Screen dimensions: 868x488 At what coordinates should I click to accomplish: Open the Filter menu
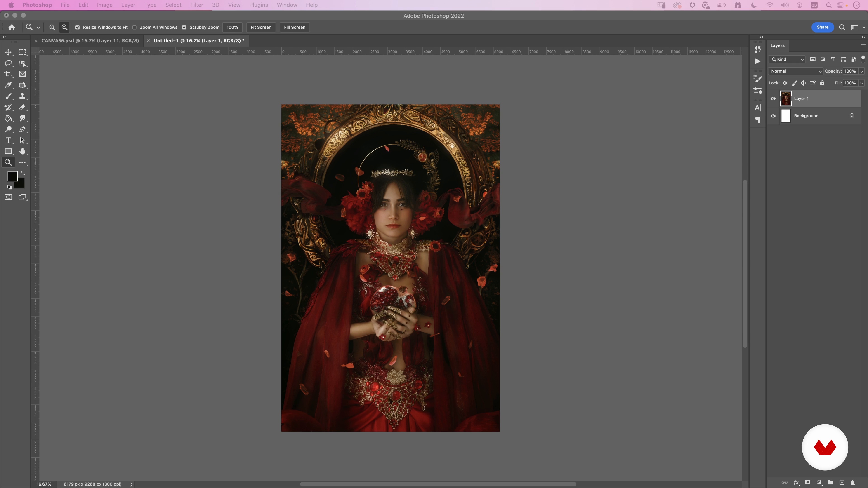point(196,5)
